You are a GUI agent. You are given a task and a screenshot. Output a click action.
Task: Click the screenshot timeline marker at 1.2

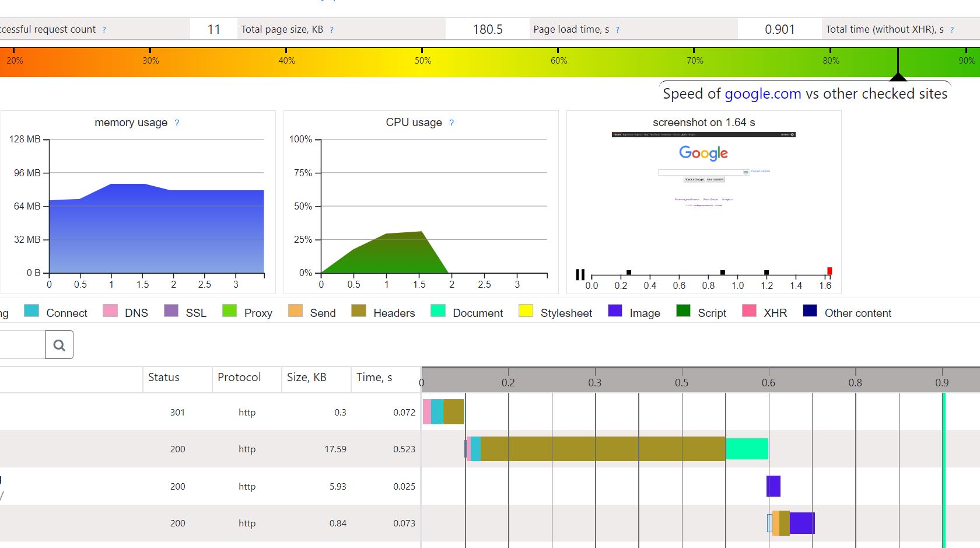pos(766,273)
